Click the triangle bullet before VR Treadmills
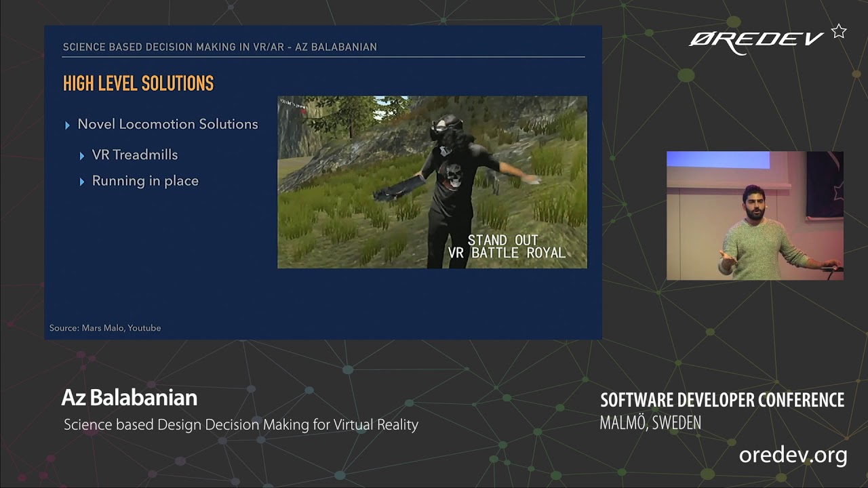The width and height of the screenshot is (868, 488). [x=82, y=156]
